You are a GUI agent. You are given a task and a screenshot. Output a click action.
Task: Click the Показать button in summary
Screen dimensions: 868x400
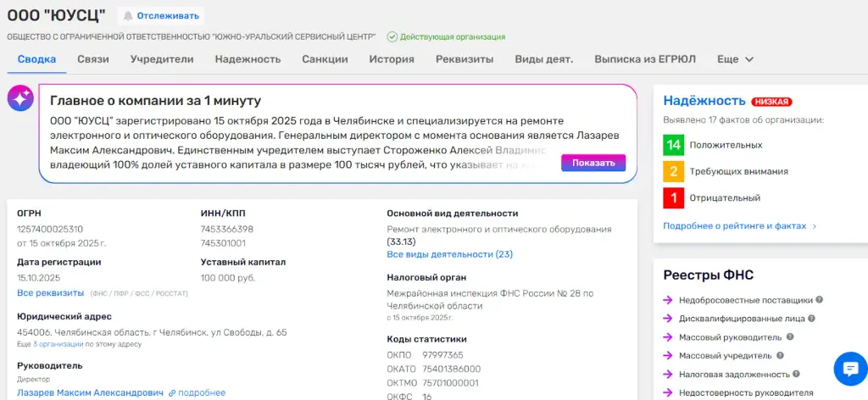593,163
